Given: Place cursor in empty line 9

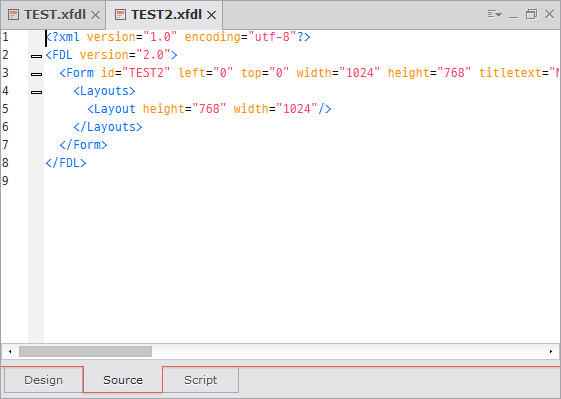Looking at the screenshot, I should pos(302,181).
